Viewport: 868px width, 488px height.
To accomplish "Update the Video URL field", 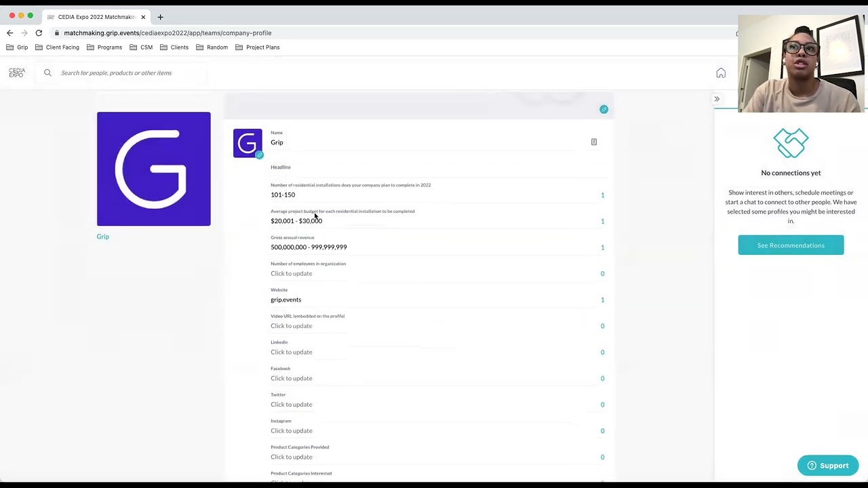I will point(292,326).
